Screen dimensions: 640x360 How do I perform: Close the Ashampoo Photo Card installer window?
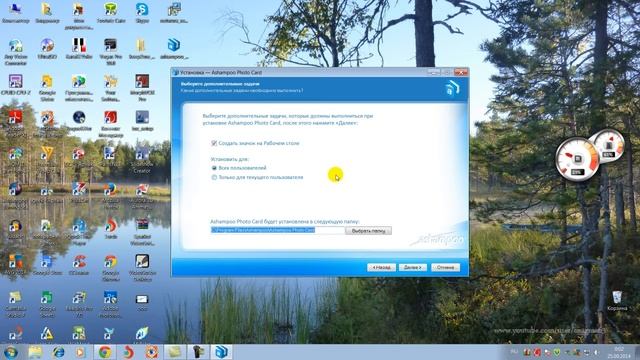[461, 72]
